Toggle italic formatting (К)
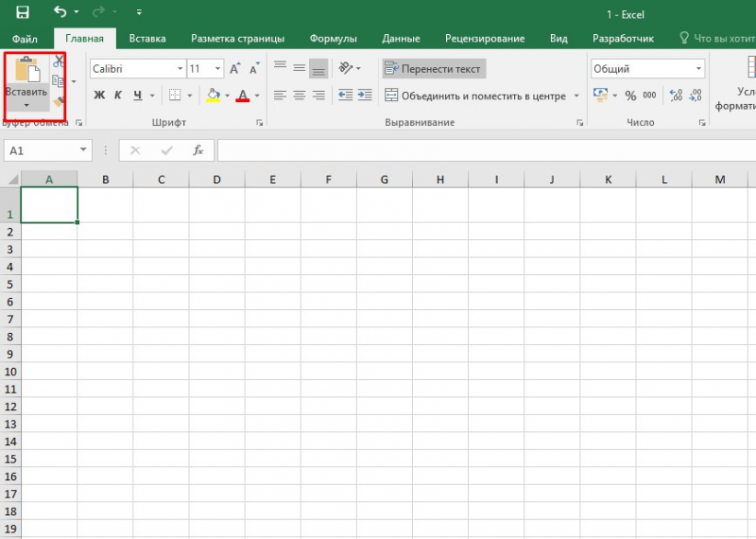 (x=118, y=96)
